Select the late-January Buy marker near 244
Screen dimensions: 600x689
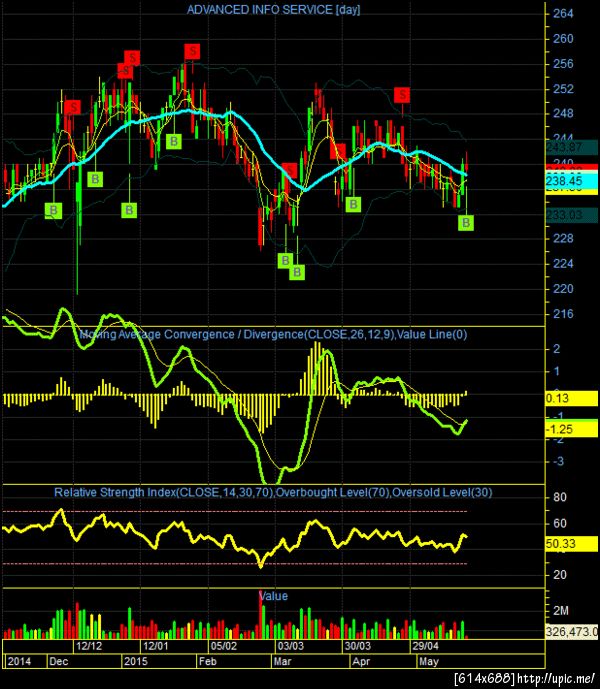[x=174, y=141]
